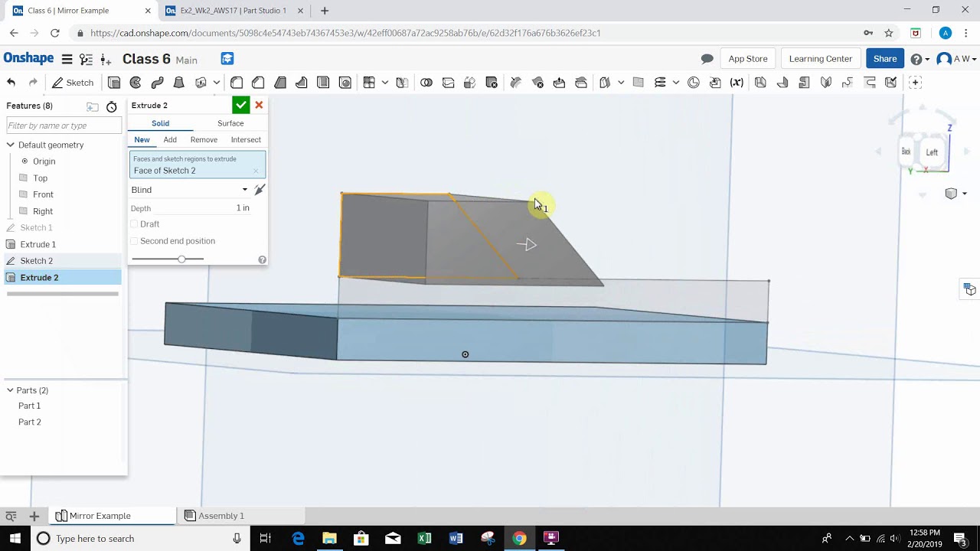Open the Blind end type dropdown
The height and width of the screenshot is (551, 980).
[x=190, y=190]
